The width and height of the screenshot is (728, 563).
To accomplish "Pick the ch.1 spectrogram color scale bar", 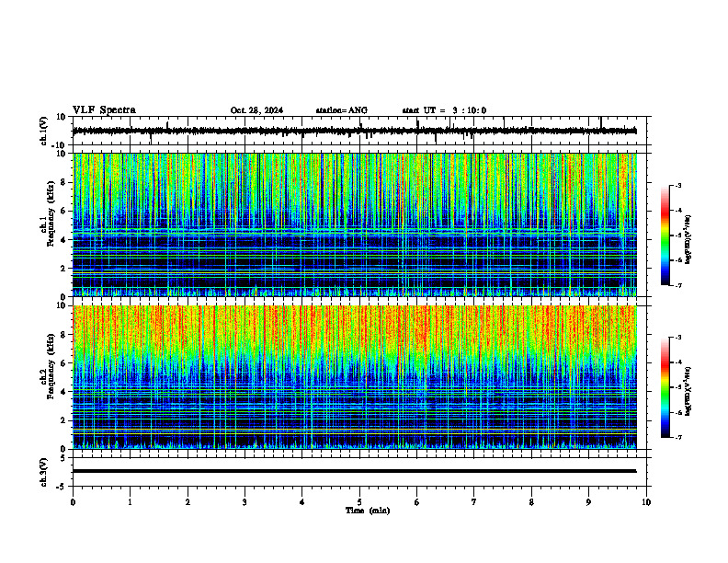I will [665, 236].
